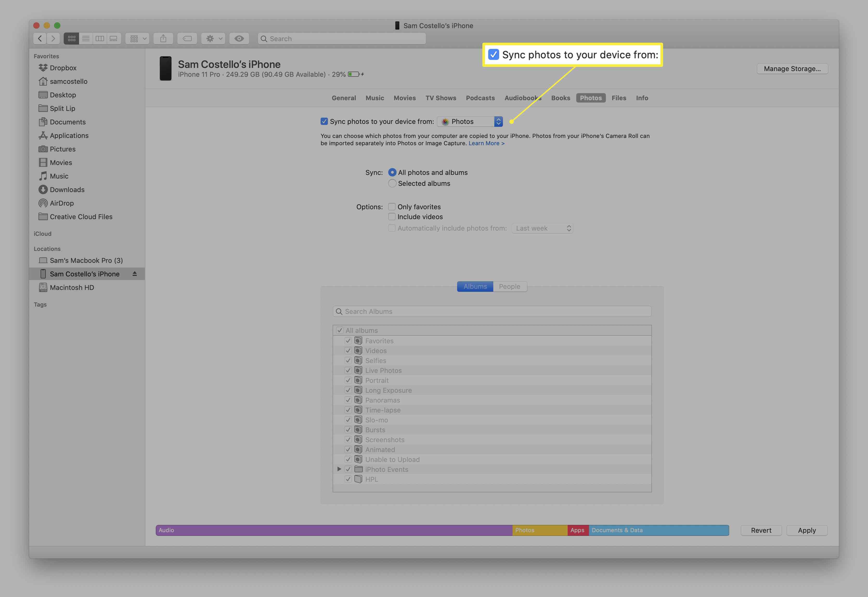Open AirDrop in the sidebar

click(x=87, y=203)
